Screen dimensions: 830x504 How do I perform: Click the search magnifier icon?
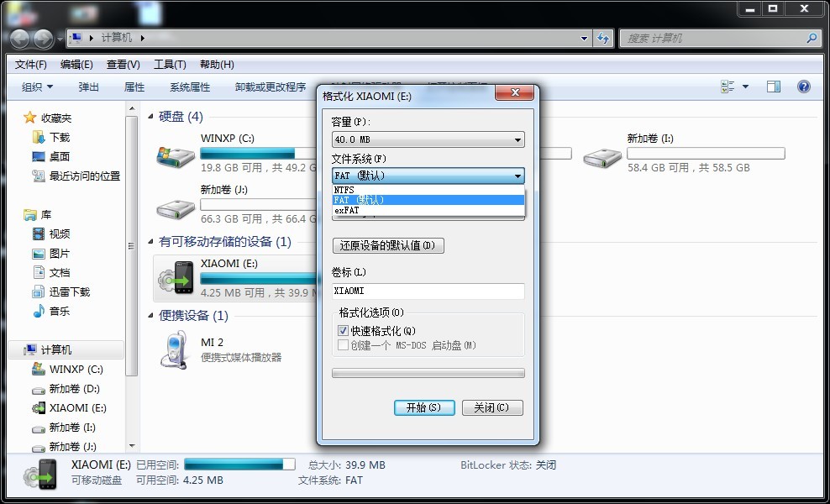(811, 38)
